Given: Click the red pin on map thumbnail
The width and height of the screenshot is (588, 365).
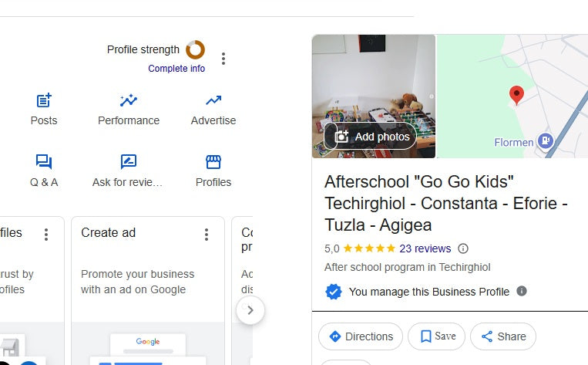Looking at the screenshot, I should 517,96.
